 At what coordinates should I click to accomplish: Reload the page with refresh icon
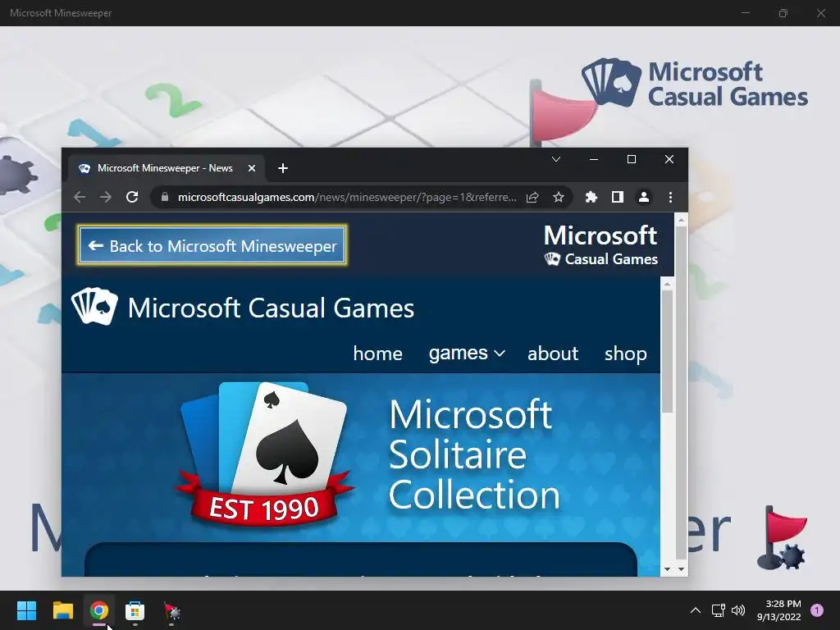[132, 197]
